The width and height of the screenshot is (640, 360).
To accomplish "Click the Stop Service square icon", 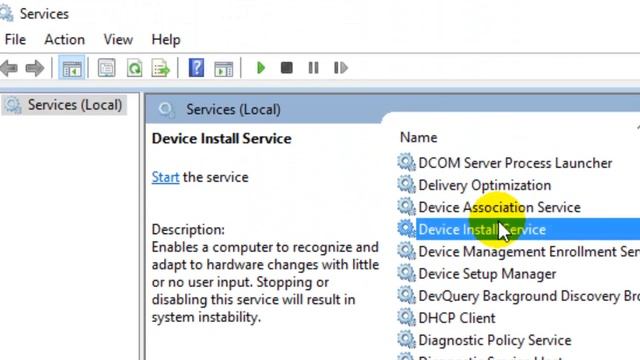I will coord(287,68).
